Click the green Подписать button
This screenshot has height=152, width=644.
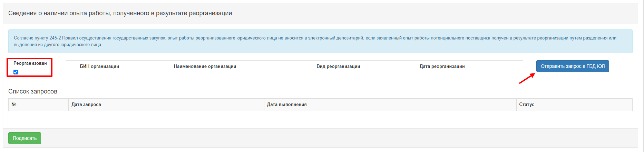tap(25, 138)
